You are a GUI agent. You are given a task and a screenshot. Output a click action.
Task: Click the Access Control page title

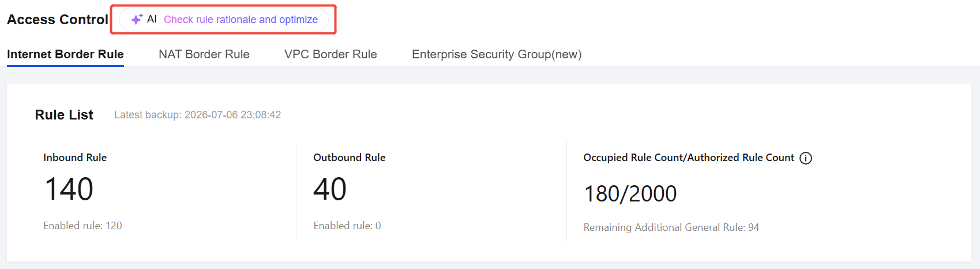click(x=58, y=20)
